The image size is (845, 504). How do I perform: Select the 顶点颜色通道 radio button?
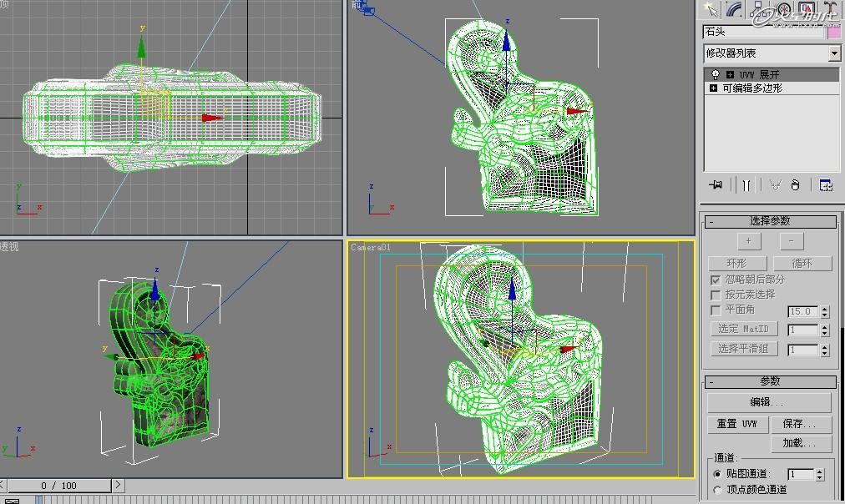coord(716,490)
